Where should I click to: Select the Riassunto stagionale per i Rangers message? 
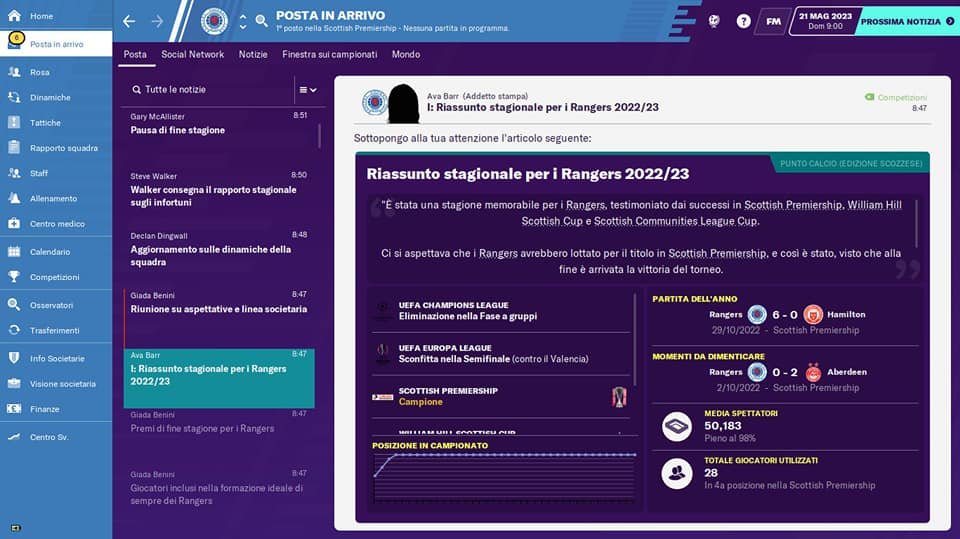(x=219, y=378)
